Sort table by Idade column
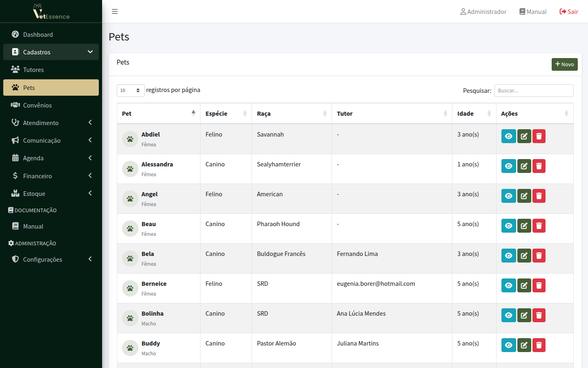The height and width of the screenshot is (368, 588). (x=474, y=113)
